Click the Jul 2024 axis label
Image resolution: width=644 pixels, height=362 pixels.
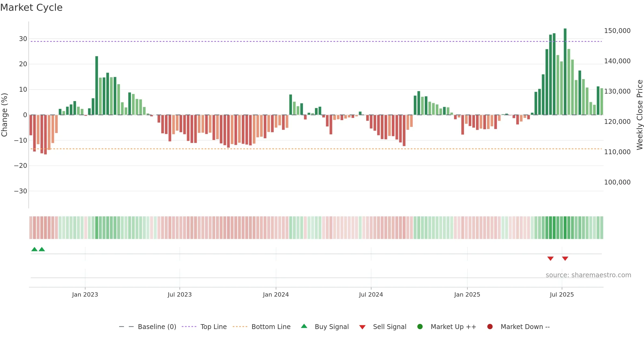[371, 294]
